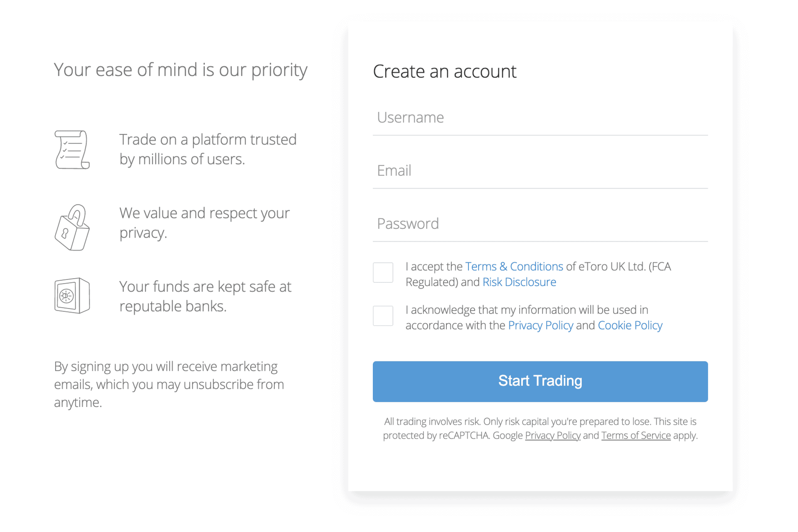The height and width of the screenshot is (532, 798).
Task: Select the Email input field
Action: pyautogui.click(x=539, y=170)
